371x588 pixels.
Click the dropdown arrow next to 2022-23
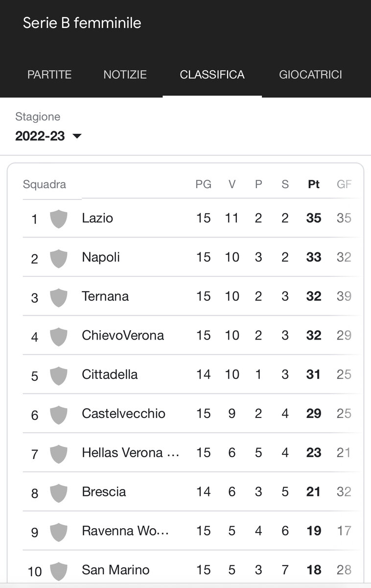77,136
